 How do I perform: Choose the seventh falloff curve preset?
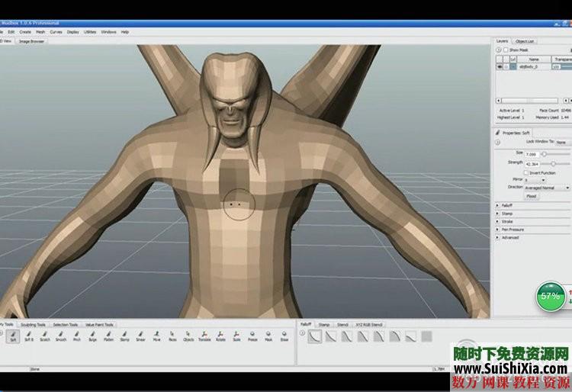coord(411,336)
